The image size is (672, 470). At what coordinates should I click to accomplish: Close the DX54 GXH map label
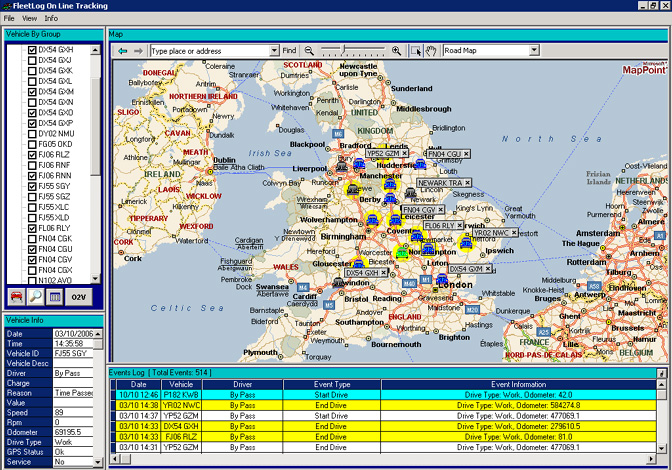point(384,272)
